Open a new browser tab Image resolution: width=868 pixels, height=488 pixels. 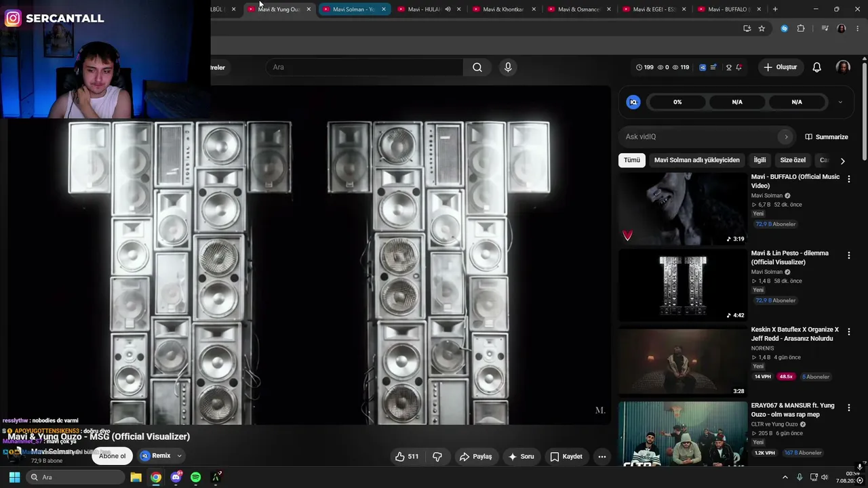point(775,9)
